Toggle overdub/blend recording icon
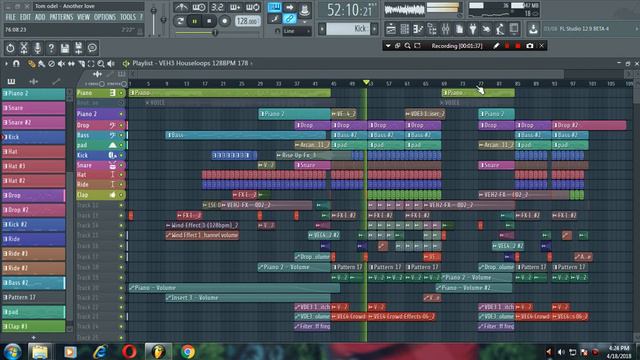 (x=235, y=7)
